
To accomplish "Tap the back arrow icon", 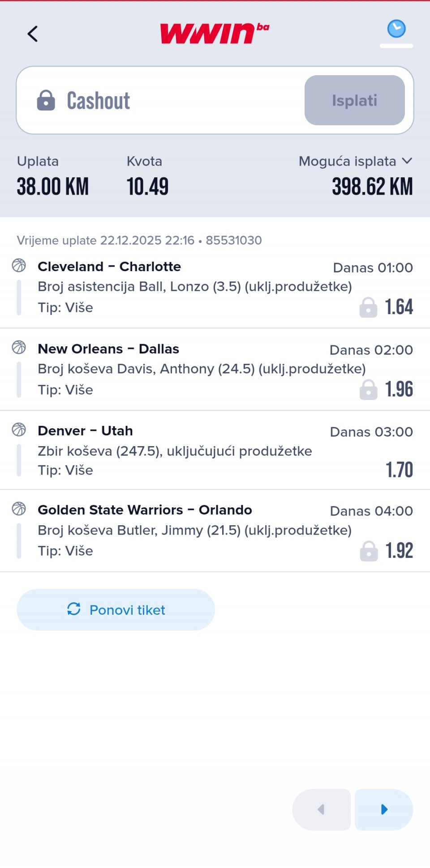I will tap(33, 34).
